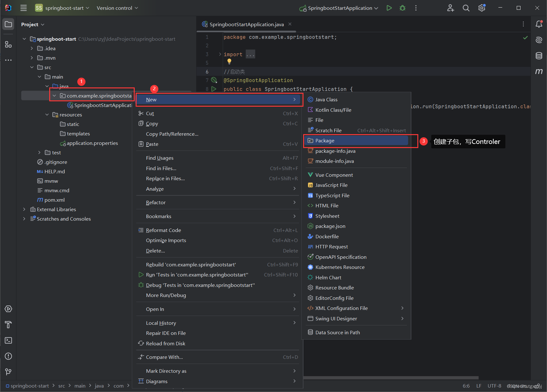Screen dimensions: 547x392
Task: Show more tool windows ellipsis
Action: pyautogui.click(x=9, y=60)
